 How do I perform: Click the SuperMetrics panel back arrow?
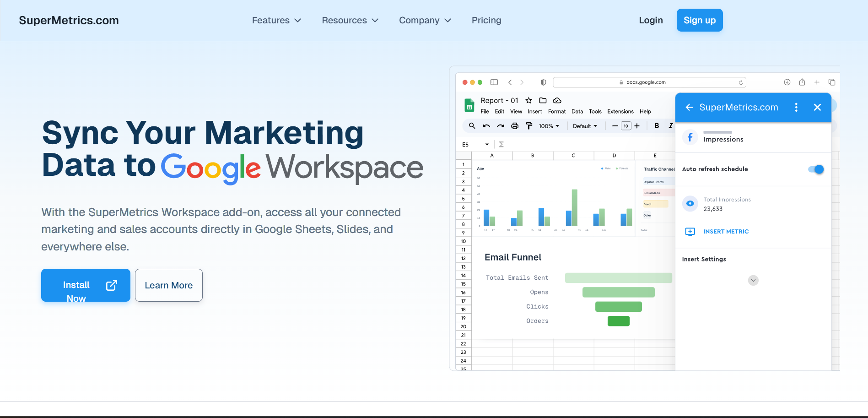click(x=689, y=107)
